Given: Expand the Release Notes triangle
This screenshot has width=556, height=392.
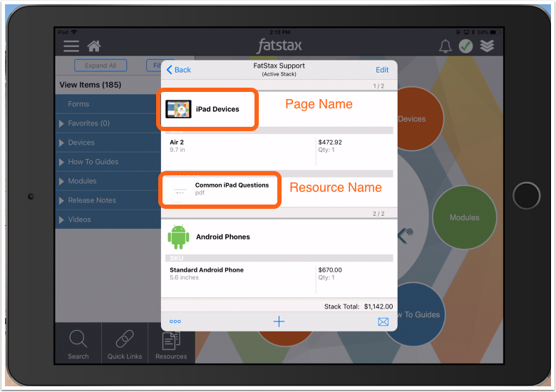Looking at the screenshot, I should click(x=61, y=200).
